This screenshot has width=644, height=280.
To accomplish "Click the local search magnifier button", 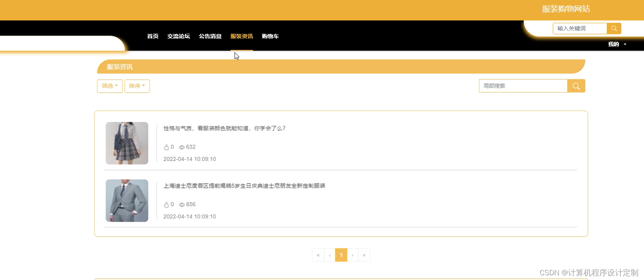I will 576,86.
